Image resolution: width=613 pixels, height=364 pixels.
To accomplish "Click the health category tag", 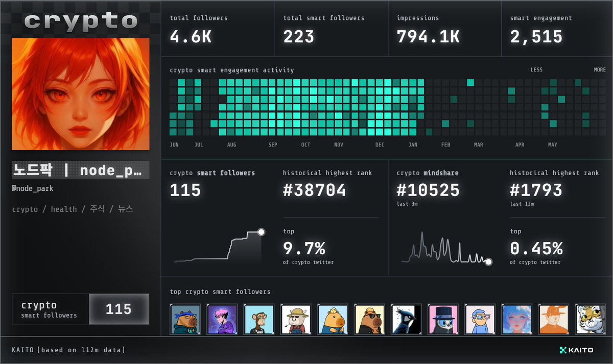I will click(x=64, y=209).
